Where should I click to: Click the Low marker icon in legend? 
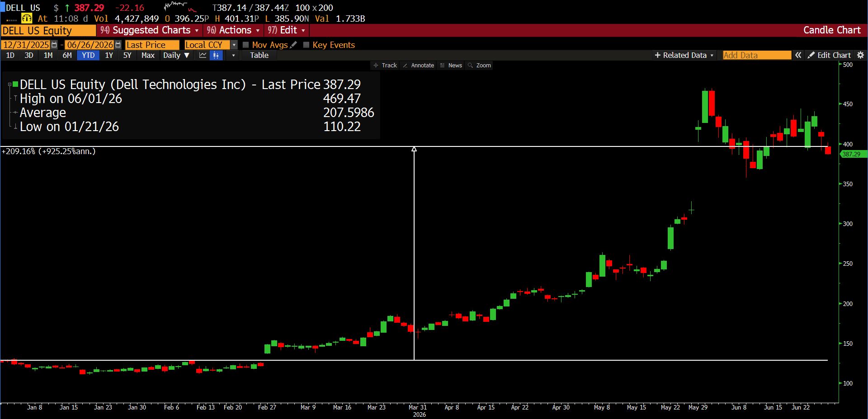point(15,127)
